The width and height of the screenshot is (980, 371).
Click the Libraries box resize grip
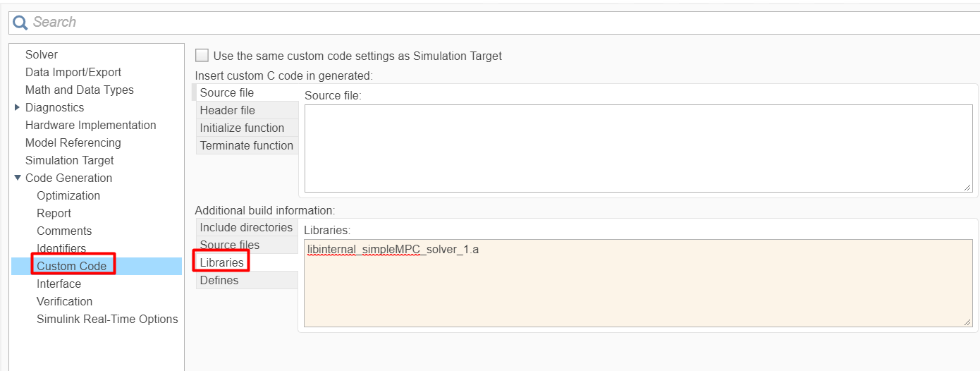pyautogui.click(x=967, y=322)
